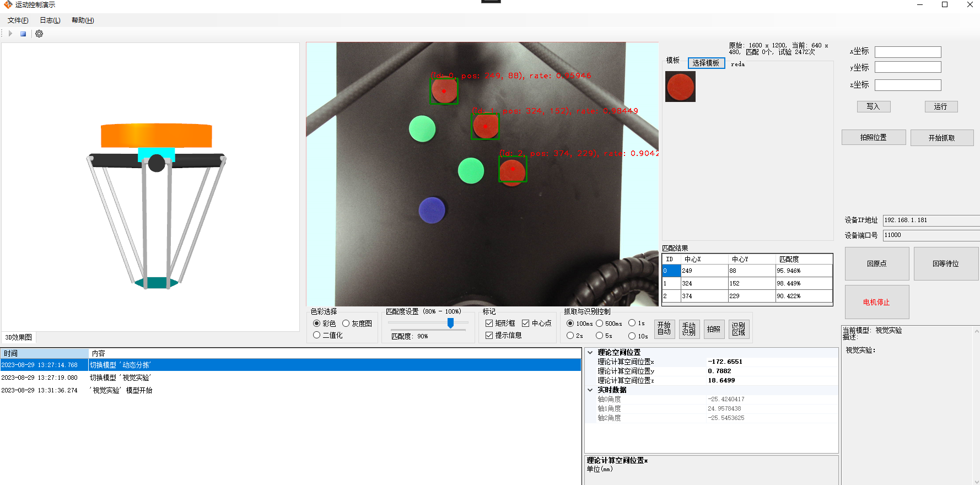Select the log row at 13:27:14.768
Image resolution: width=980 pixels, height=485 pixels.
291,365
